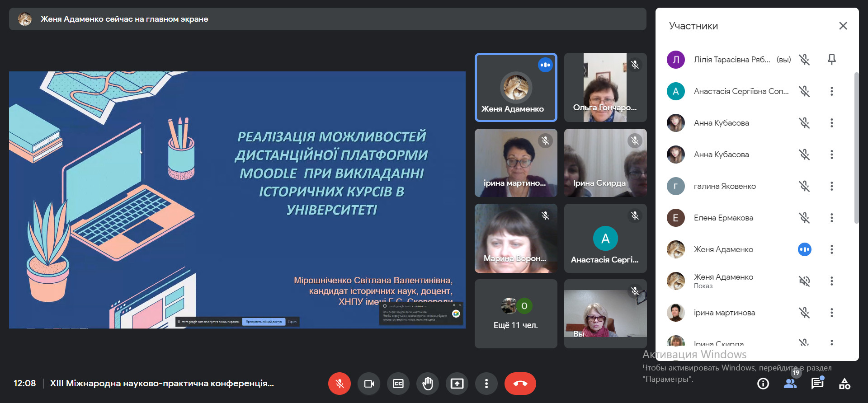The height and width of the screenshot is (403, 868).
Task: Close the Участники panel
Action: point(843,26)
